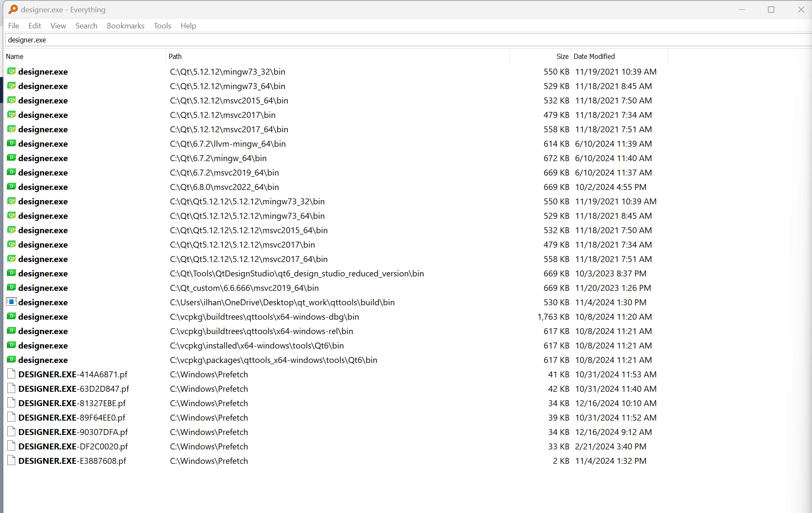
Task: Click the blank file icon for DESIGNER.EXE-63D2D847.pf
Action: [x=11, y=388]
